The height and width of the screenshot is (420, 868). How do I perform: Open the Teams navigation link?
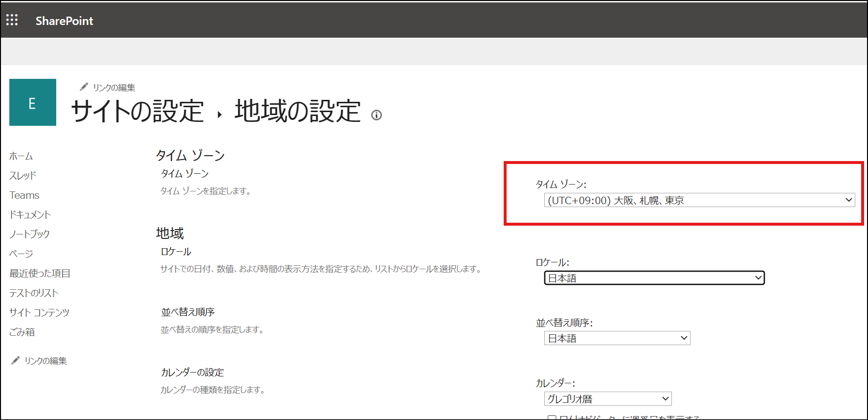24,195
